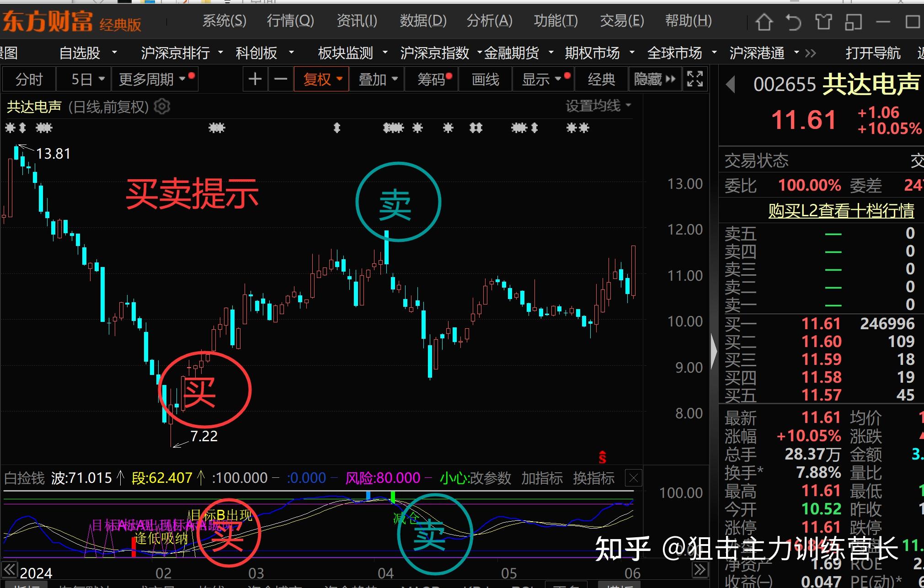The height and width of the screenshot is (588, 924).
Task: Switch to 经典 mode
Action: point(601,79)
